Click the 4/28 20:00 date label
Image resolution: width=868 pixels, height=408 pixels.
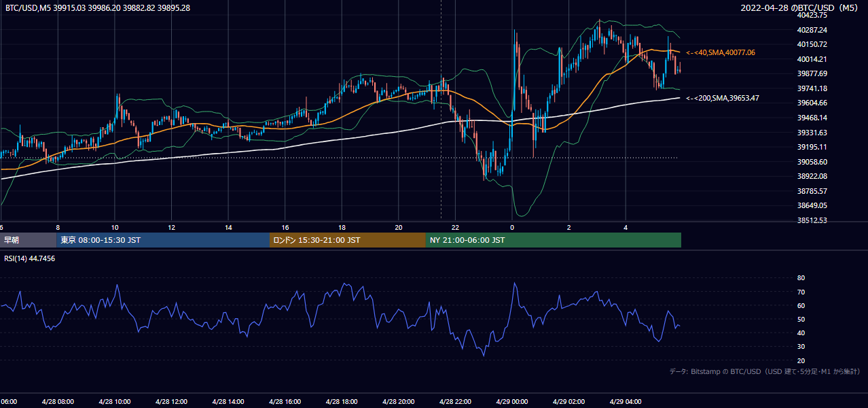[x=398, y=402]
